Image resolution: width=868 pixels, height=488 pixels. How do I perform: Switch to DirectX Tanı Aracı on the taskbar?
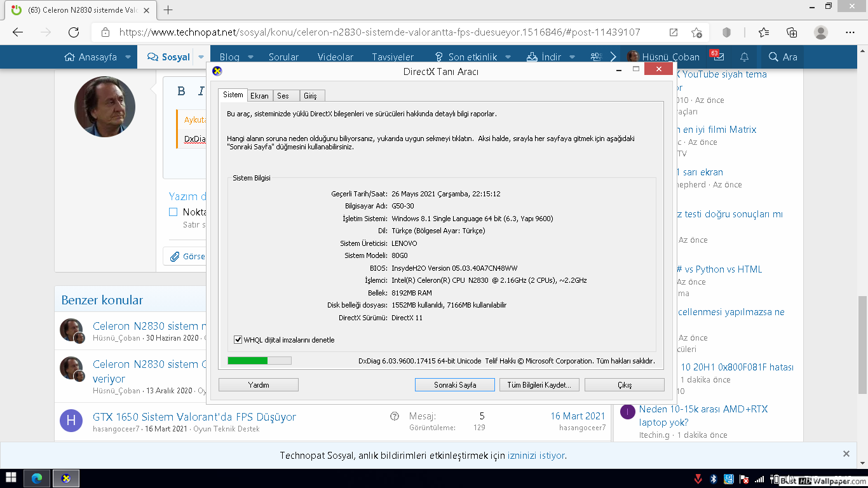(65, 478)
